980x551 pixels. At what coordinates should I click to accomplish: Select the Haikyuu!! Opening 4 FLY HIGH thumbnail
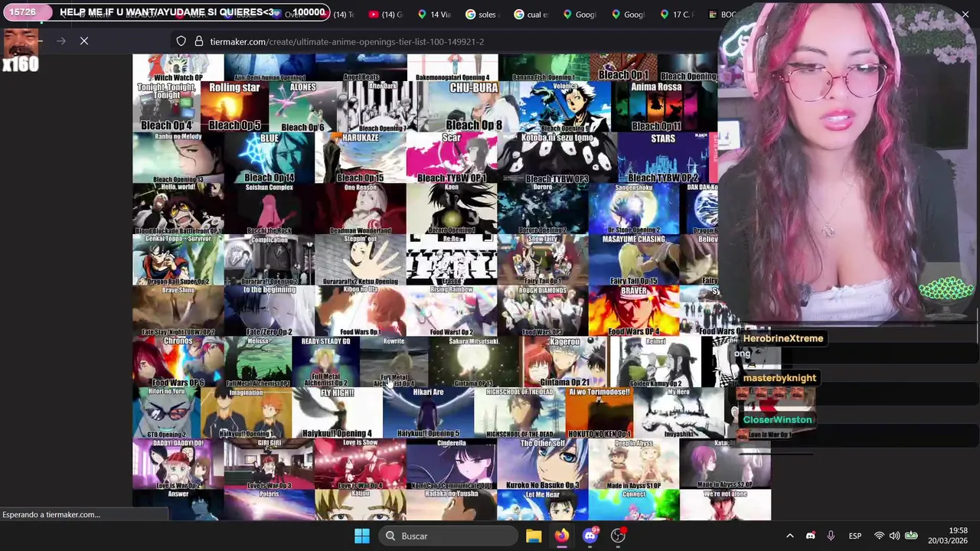pos(337,413)
